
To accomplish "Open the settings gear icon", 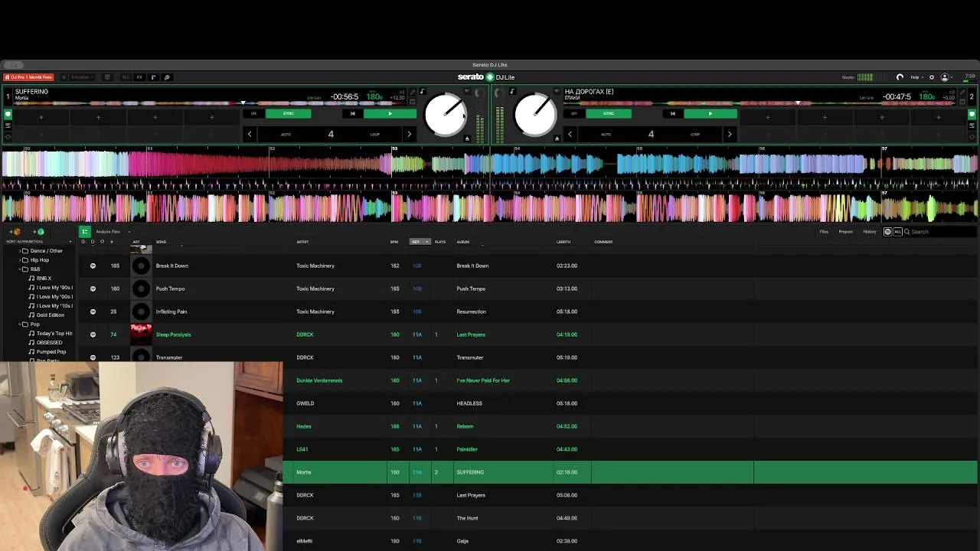I will click(x=931, y=77).
